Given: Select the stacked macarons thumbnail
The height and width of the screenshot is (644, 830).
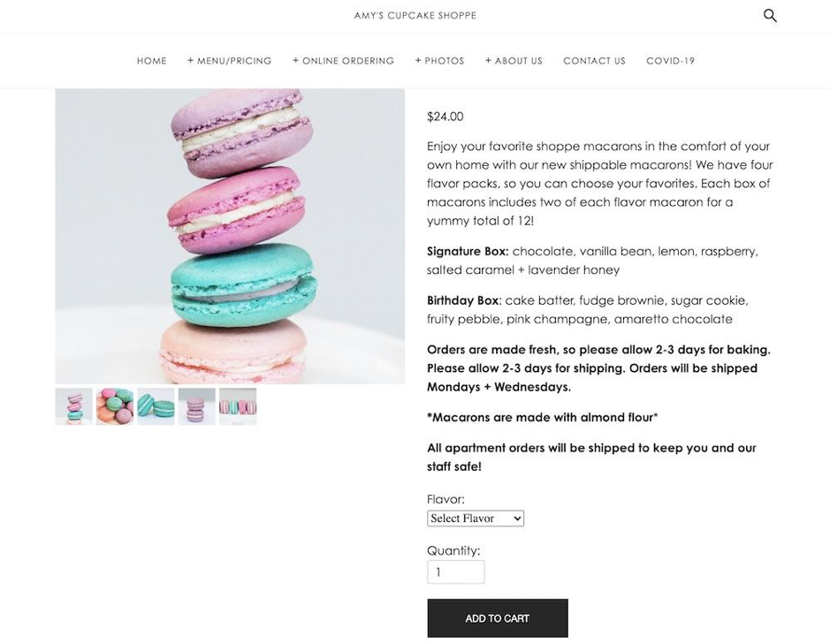Looking at the screenshot, I should [x=73, y=406].
